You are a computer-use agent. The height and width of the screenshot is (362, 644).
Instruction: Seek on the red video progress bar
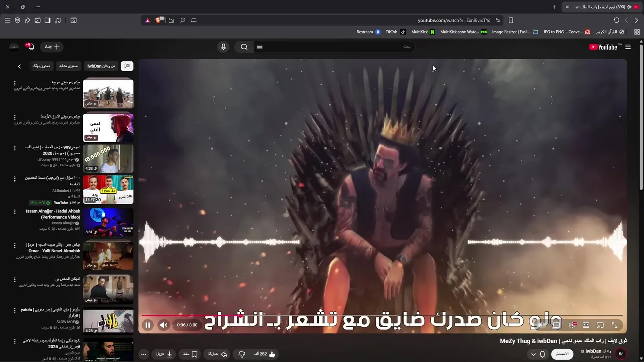[382, 316]
